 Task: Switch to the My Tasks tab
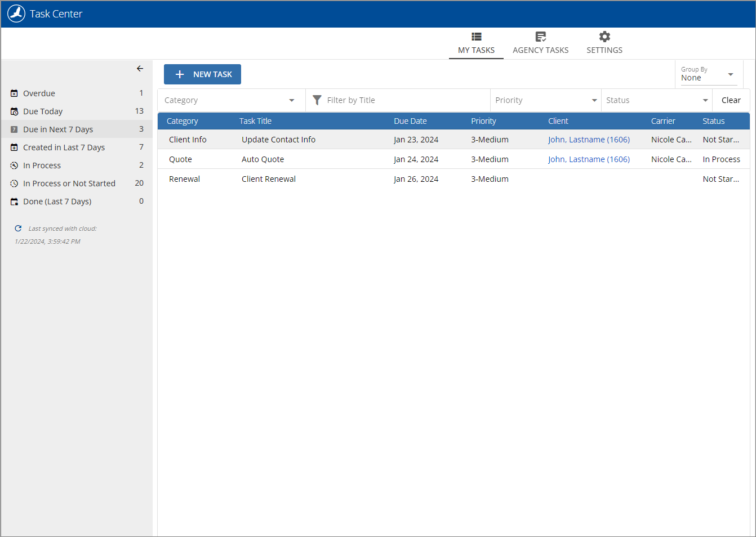[476, 42]
